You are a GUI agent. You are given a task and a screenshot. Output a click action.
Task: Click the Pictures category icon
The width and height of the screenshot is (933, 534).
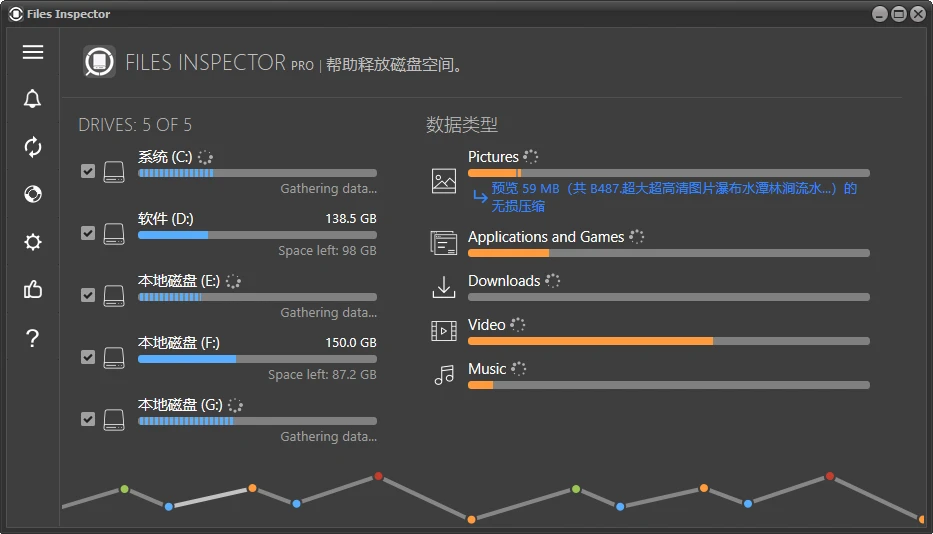(x=444, y=181)
